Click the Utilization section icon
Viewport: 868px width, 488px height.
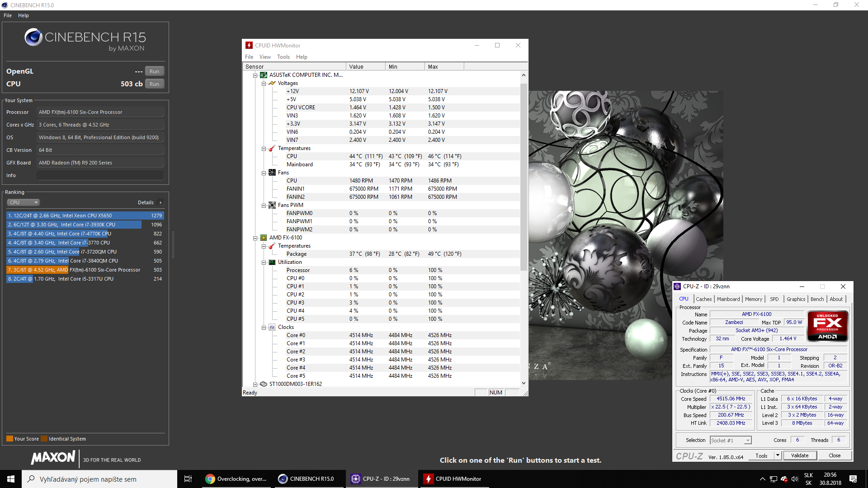pos(272,262)
